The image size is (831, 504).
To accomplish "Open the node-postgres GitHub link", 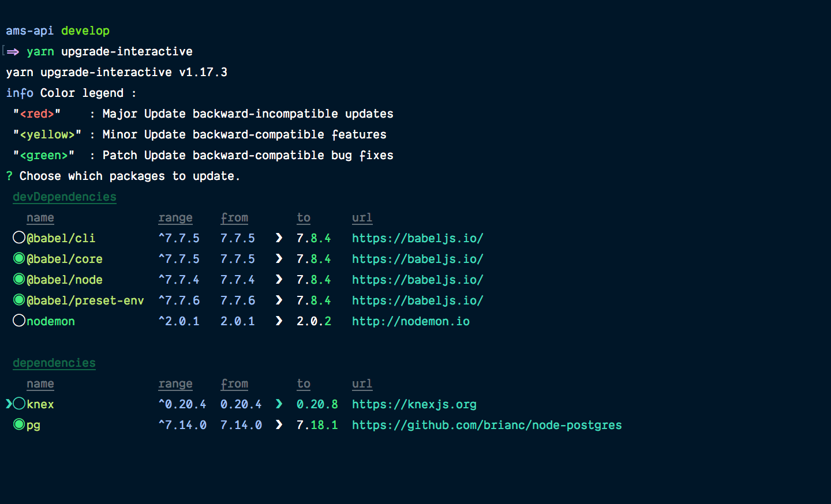I will [x=486, y=425].
